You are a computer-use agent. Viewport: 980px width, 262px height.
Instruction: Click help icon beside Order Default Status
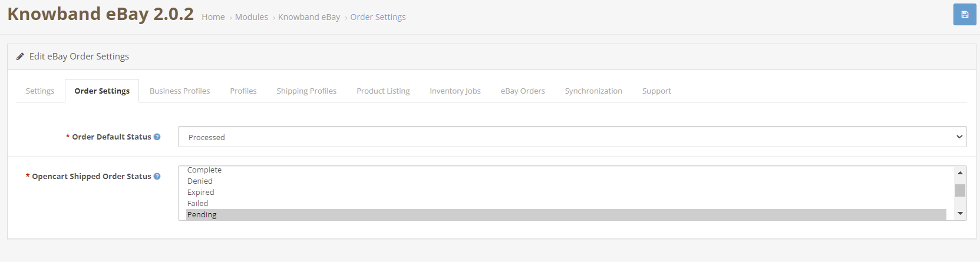[x=157, y=137]
